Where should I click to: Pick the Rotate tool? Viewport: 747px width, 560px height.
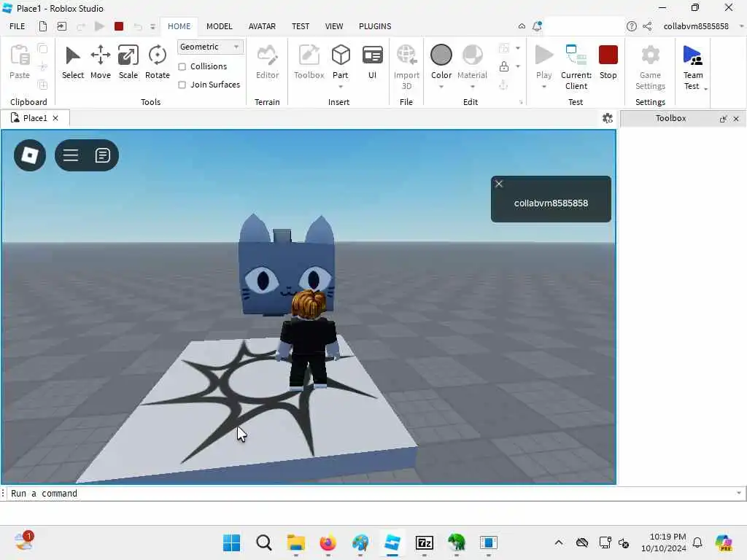158,62
